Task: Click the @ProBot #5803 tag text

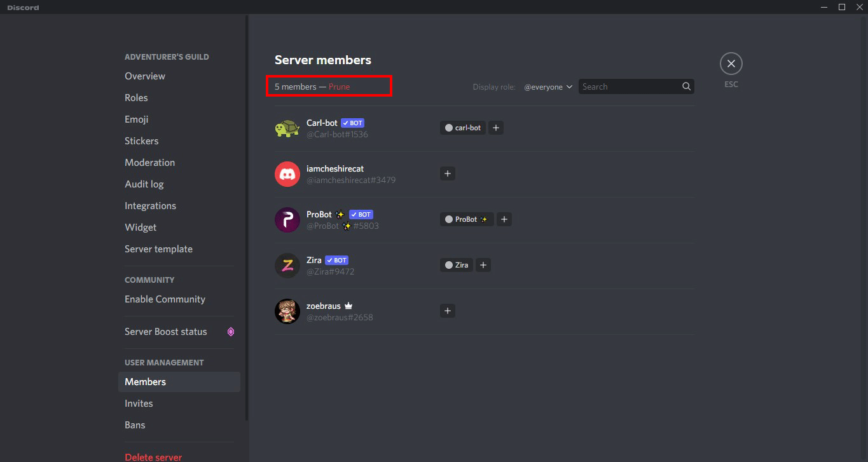Action: click(343, 226)
